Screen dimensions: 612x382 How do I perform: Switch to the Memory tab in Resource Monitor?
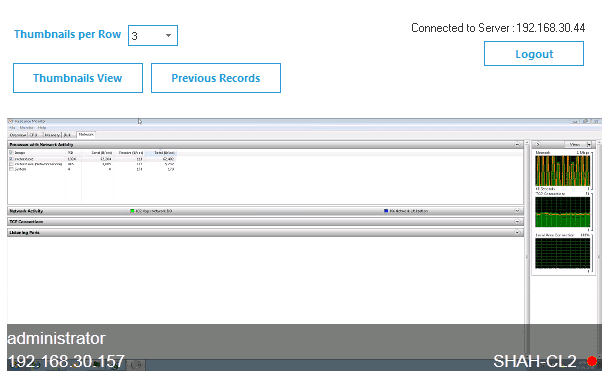click(52, 135)
